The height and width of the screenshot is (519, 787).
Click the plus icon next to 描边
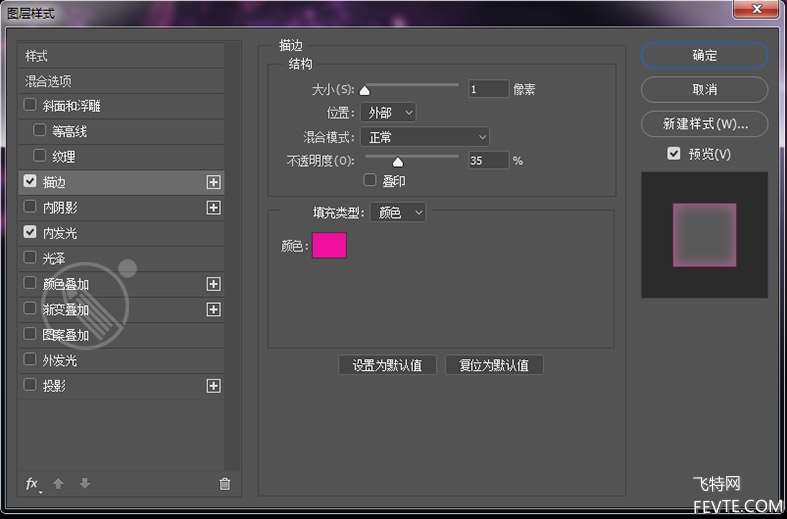click(213, 182)
